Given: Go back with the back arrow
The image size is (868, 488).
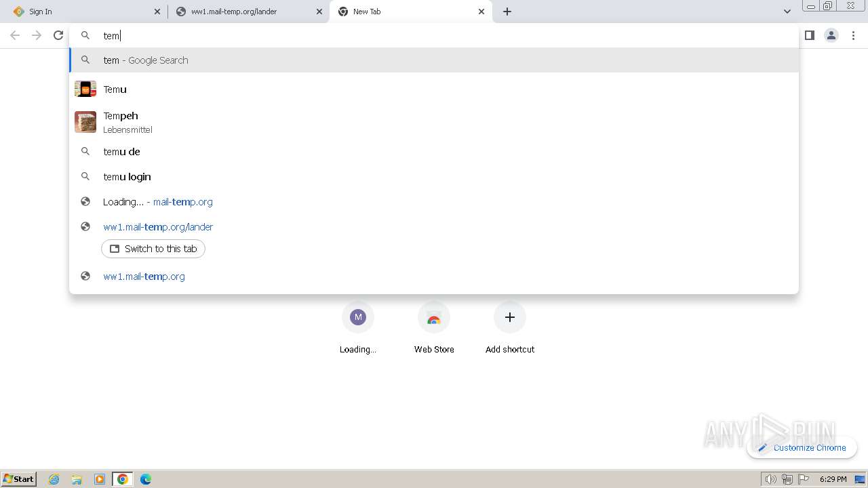Looking at the screenshot, I should point(15,35).
